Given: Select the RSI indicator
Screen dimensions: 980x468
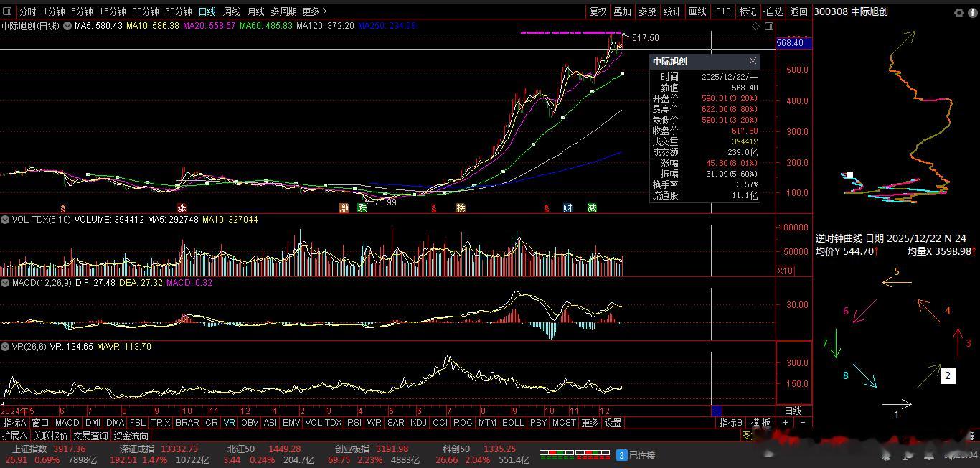Looking at the screenshot, I should 354,423.
